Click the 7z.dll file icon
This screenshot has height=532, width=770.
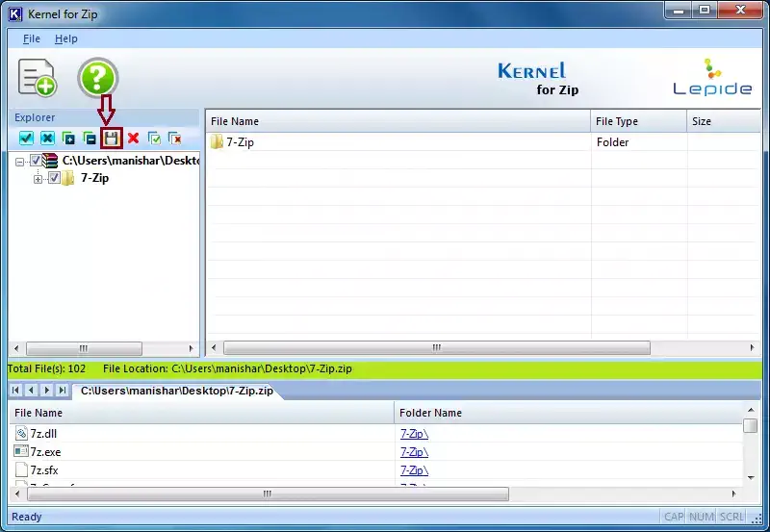[x=21, y=433]
